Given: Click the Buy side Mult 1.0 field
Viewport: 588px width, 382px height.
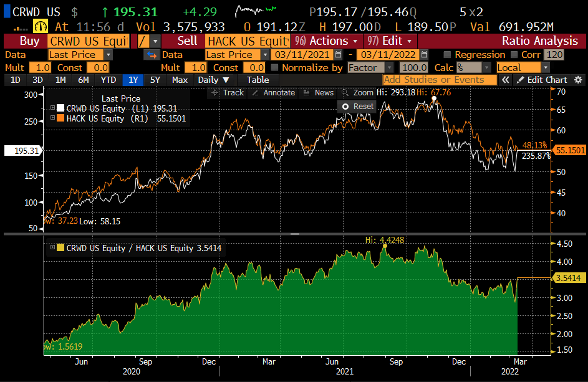Looking at the screenshot, I should tap(40, 67).
